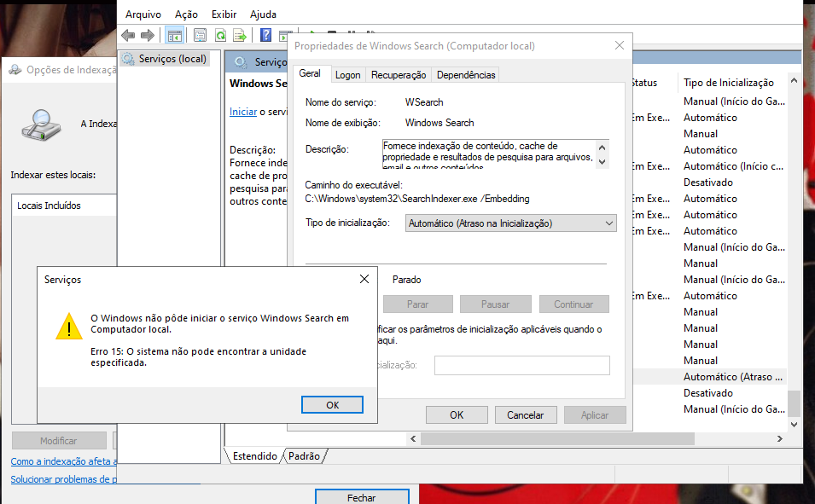Click the Forward arrow in Services toolbar
Image resolution: width=815 pixels, height=504 pixels.
pos(148,35)
